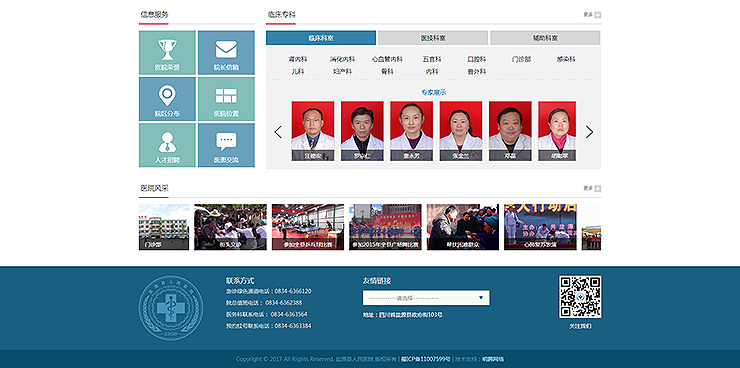Switch to the 临床科室 tab
This screenshot has height=368, width=740.
point(321,38)
